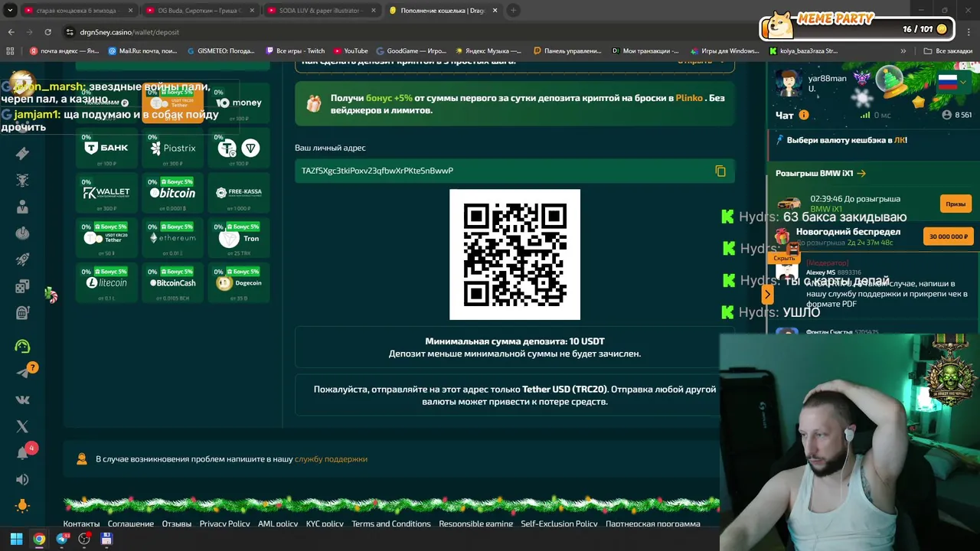Open 'Responsible gaming' footer link
Image resolution: width=980 pixels, height=551 pixels.
(x=476, y=524)
